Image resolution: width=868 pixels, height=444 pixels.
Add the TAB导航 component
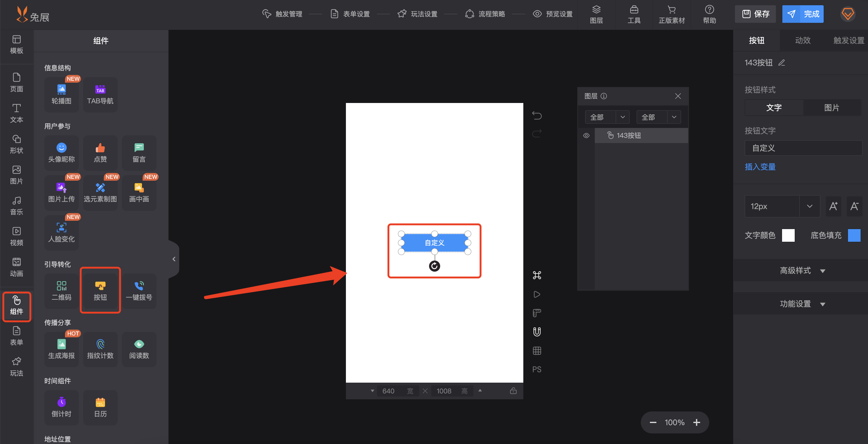(100, 94)
